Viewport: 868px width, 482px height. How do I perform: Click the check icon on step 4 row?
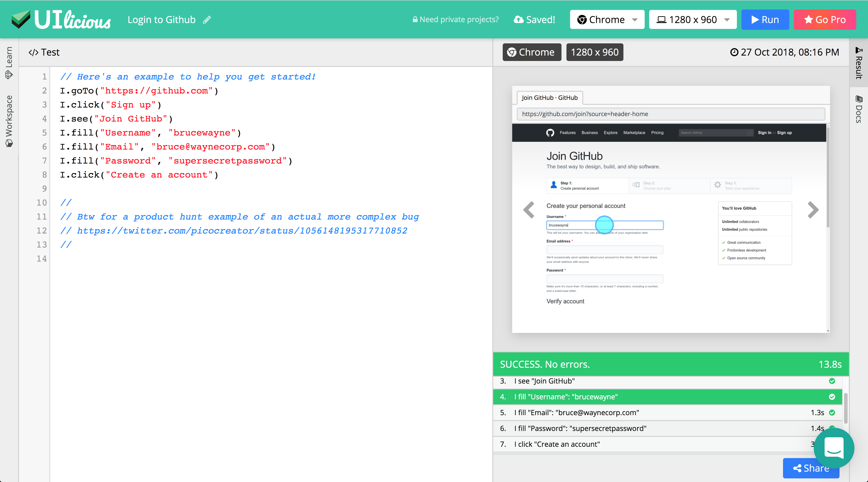point(832,397)
